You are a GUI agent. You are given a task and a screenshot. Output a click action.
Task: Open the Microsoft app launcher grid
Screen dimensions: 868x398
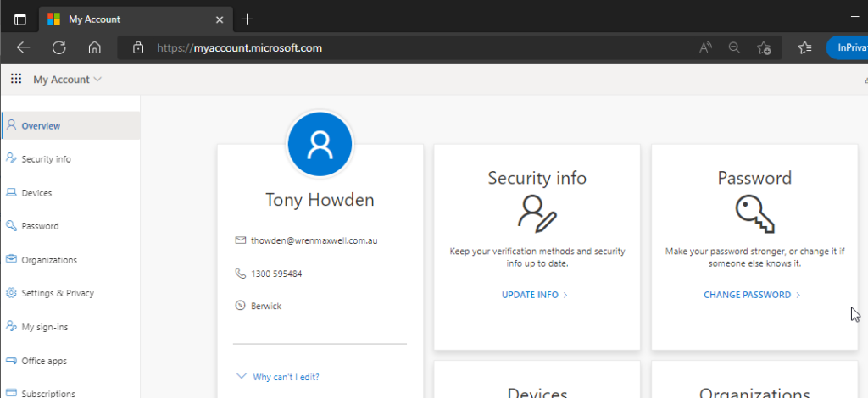(x=17, y=79)
